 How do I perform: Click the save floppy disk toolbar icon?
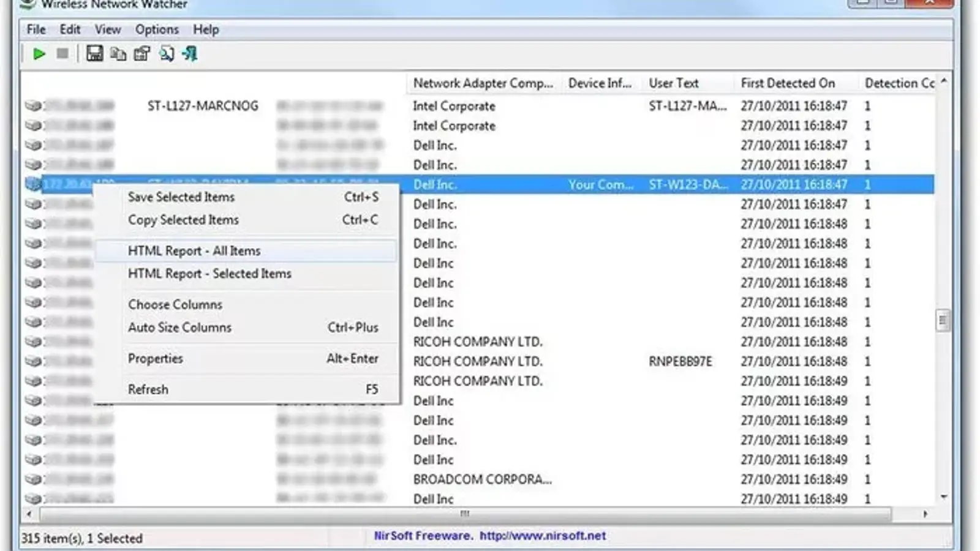pyautogui.click(x=94, y=54)
